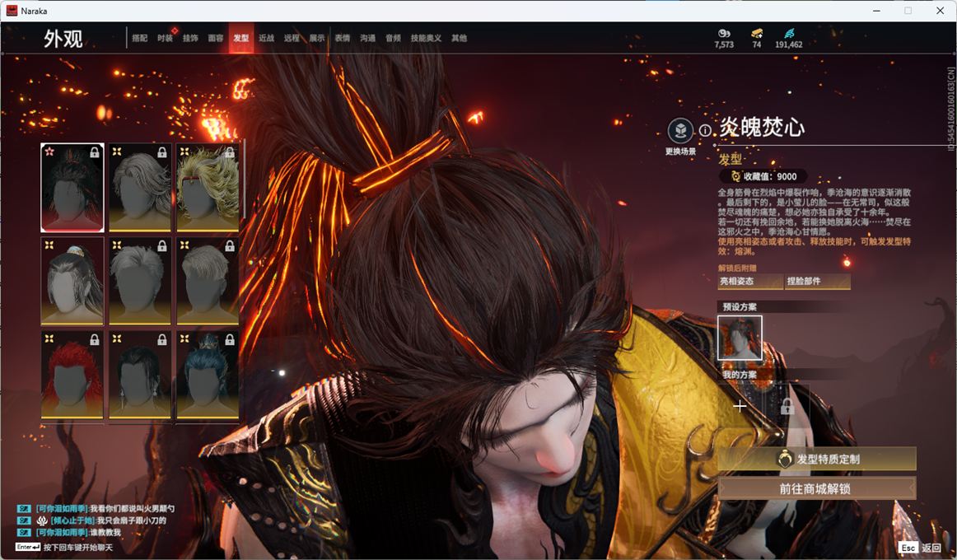
Task: Select the silver wavy hairstyle thumbnail
Action: coord(140,187)
